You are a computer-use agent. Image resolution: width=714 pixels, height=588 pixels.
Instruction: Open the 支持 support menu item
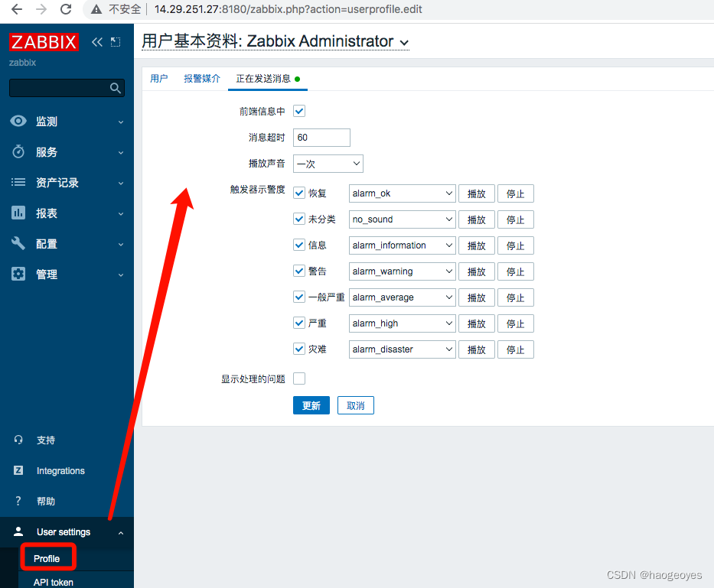[x=46, y=440]
